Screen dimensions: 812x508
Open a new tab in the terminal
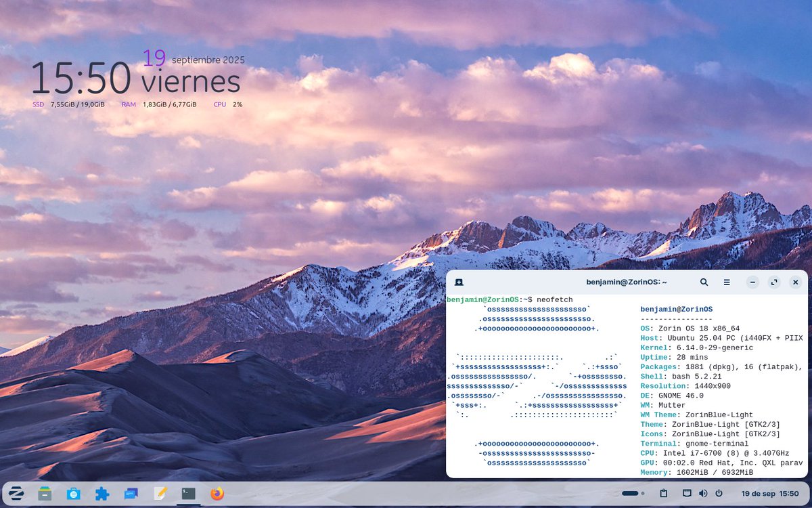click(459, 282)
